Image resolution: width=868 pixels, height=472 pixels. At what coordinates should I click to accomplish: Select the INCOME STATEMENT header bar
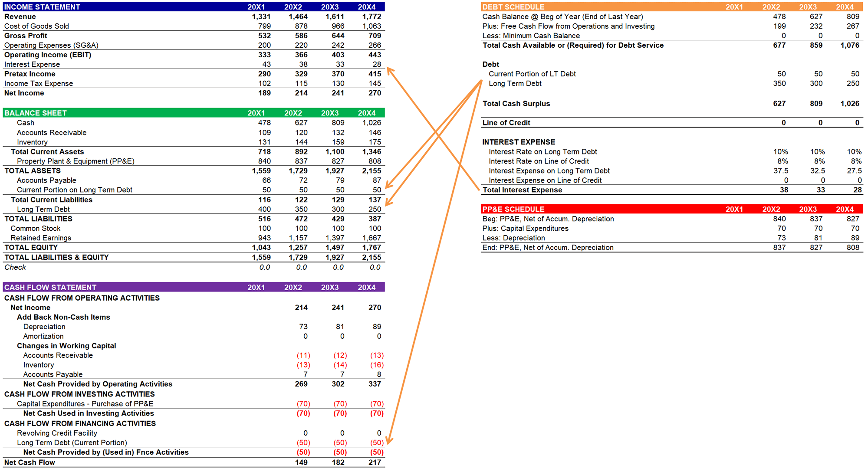click(x=41, y=7)
